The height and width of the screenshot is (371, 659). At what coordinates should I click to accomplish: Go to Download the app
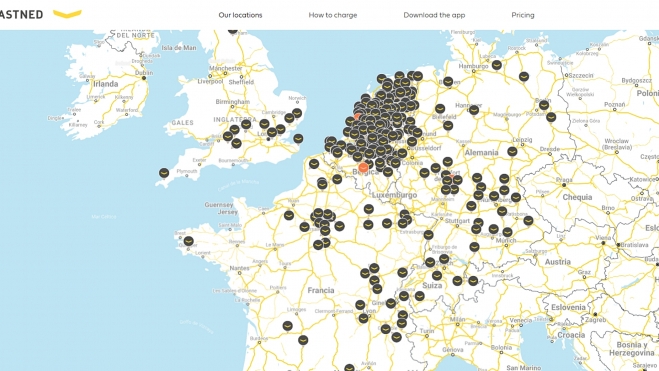pos(434,15)
